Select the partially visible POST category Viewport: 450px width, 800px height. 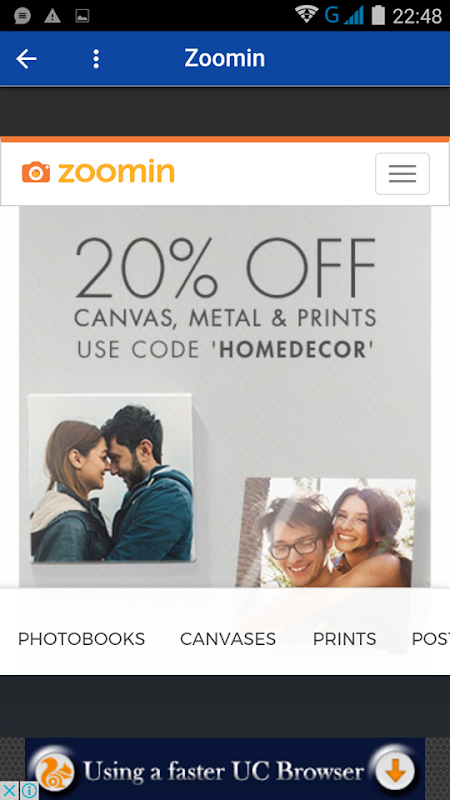pyautogui.click(x=430, y=639)
